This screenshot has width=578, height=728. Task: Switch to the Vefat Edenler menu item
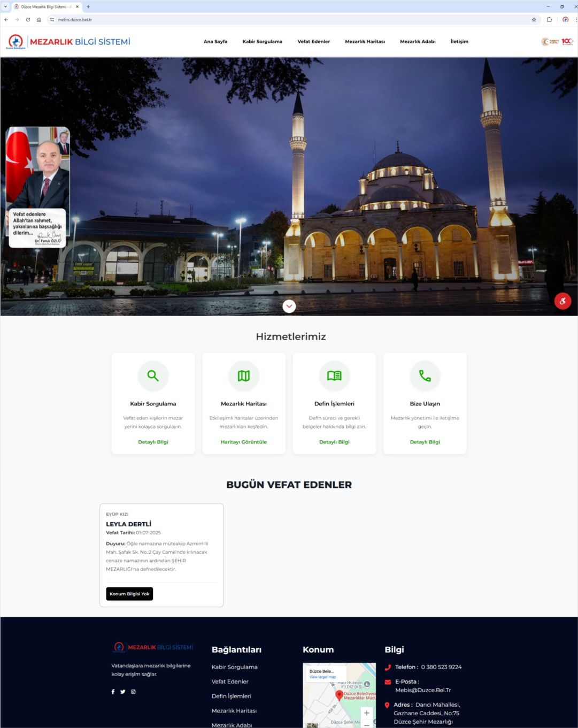coord(314,41)
